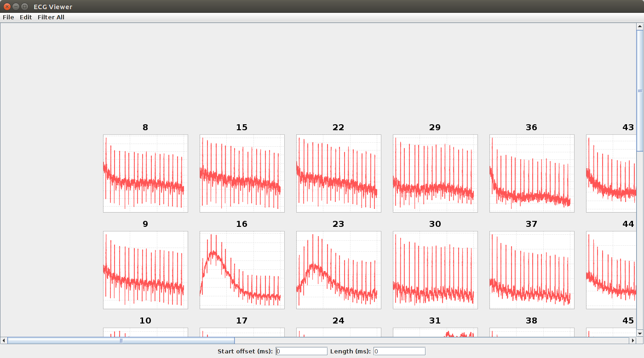
Task: Click the Length (ms) input field
Action: [x=399, y=351]
